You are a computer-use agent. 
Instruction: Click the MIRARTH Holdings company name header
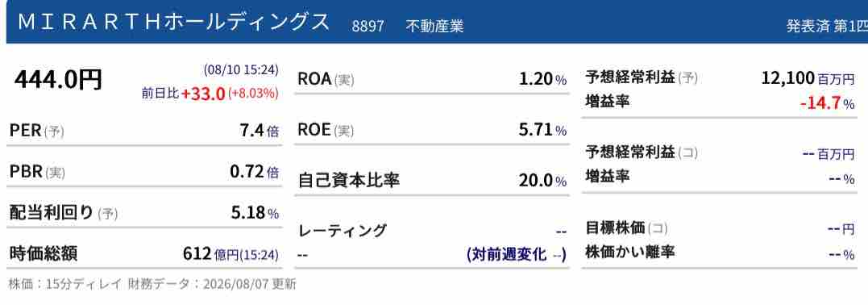(x=174, y=22)
